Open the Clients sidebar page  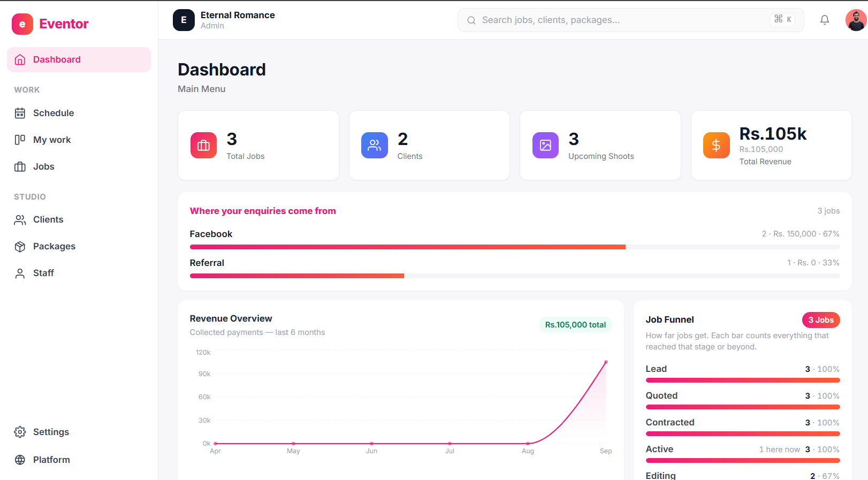pyautogui.click(x=79, y=219)
